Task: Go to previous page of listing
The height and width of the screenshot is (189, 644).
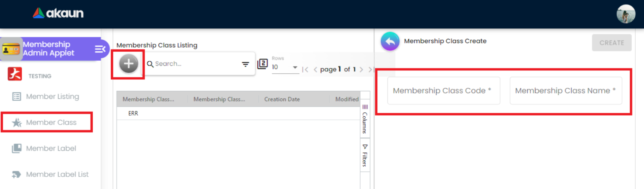Action: coord(315,70)
